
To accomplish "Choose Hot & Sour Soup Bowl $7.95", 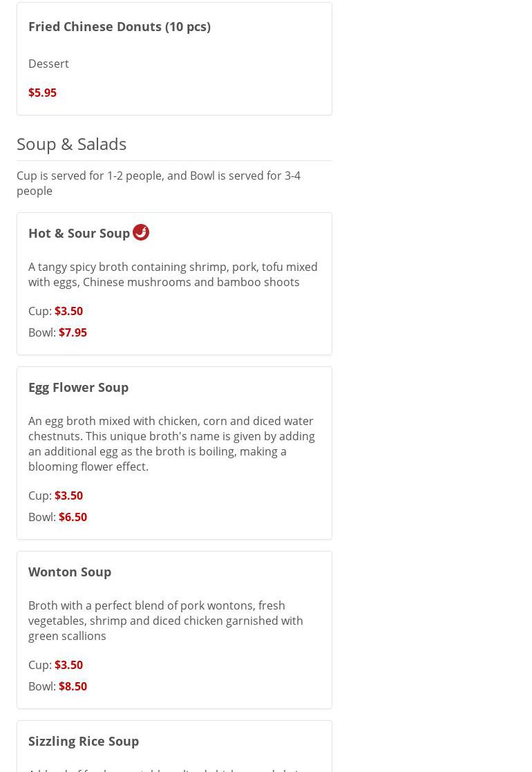I will (x=73, y=332).
